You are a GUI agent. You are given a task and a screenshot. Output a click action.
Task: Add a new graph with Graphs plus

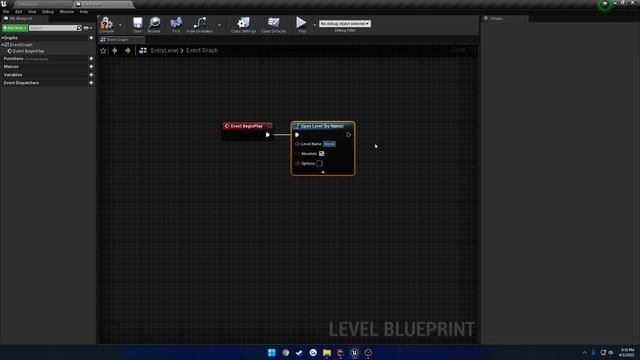(x=91, y=38)
